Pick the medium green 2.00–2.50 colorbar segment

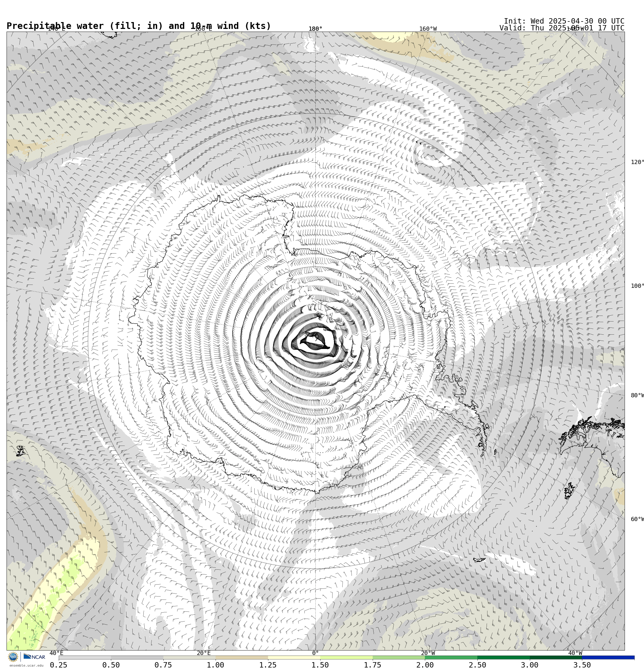(x=451, y=657)
